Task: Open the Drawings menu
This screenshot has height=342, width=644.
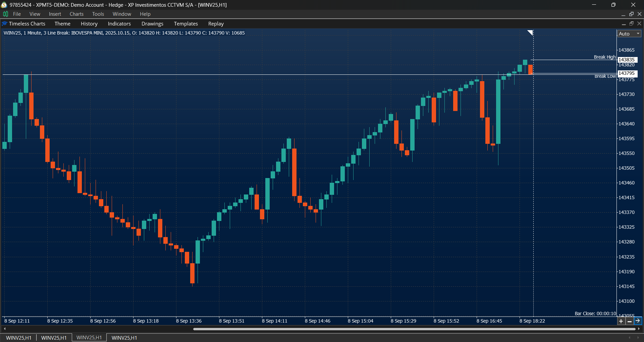Action: point(152,23)
